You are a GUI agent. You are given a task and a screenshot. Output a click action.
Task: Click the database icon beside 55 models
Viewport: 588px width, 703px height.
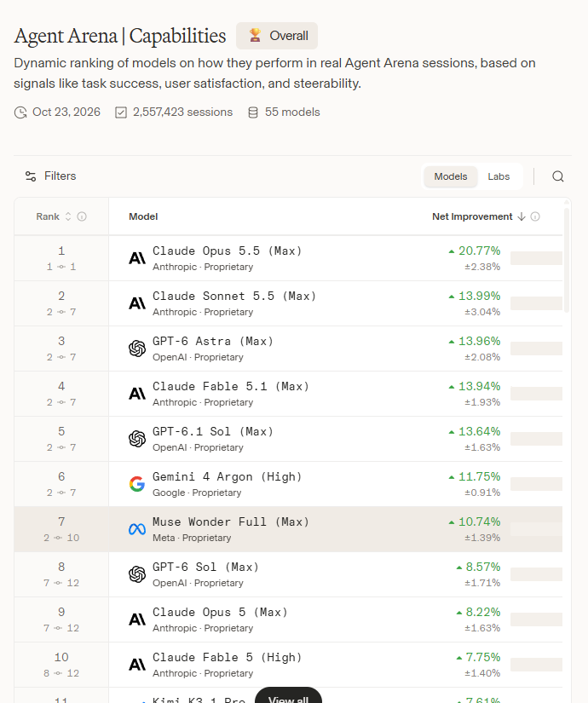coord(253,112)
